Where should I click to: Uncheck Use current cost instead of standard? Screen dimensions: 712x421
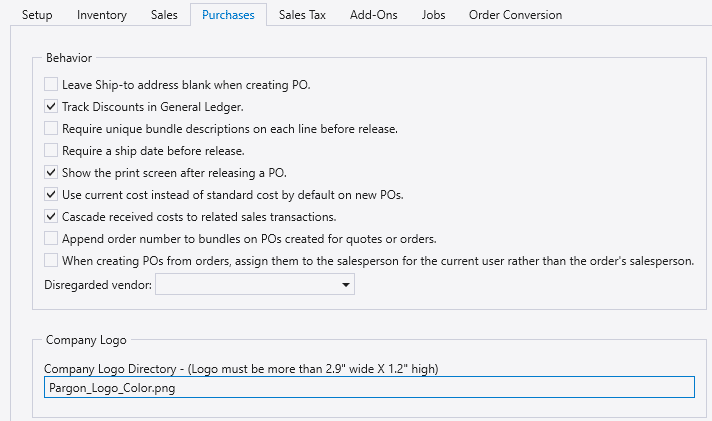tap(51, 194)
